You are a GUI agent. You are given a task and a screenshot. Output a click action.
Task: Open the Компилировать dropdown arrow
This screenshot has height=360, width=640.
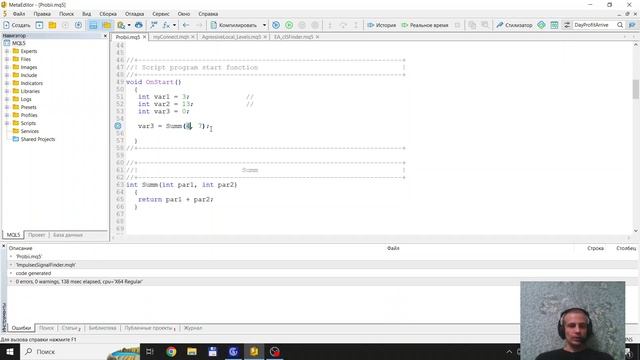click(264, 25)
